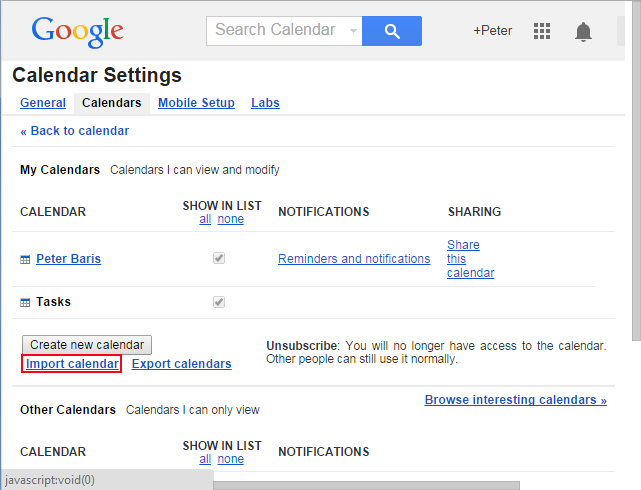
Task: Click the Unsubscribe explanatory text
Action: (436, 352)
